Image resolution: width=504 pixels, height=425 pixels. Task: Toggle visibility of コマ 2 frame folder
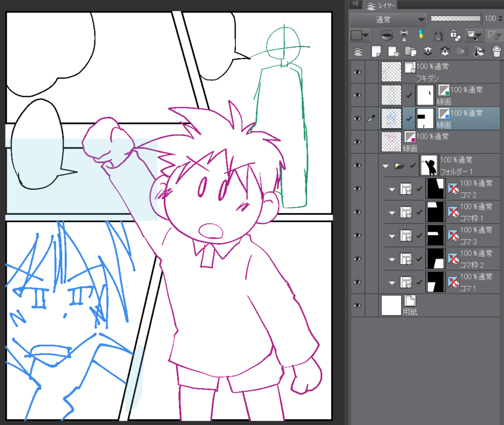[358, 189]
